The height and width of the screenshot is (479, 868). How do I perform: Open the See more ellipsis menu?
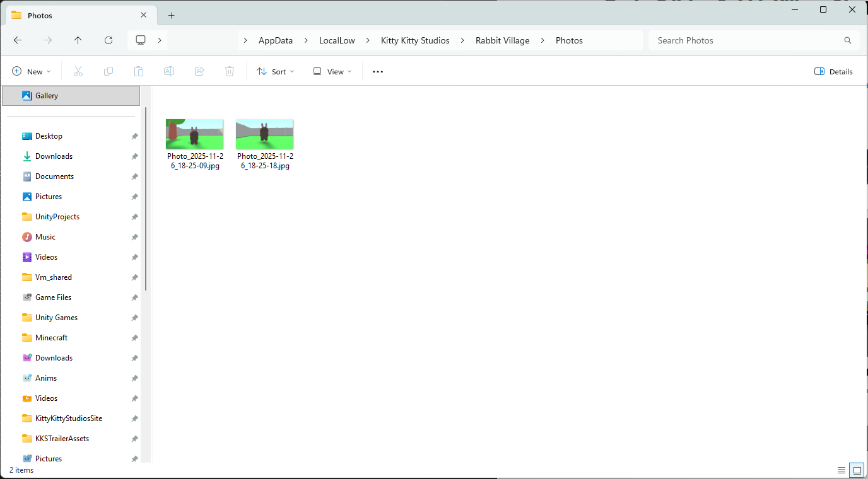[x=378, y=72]
